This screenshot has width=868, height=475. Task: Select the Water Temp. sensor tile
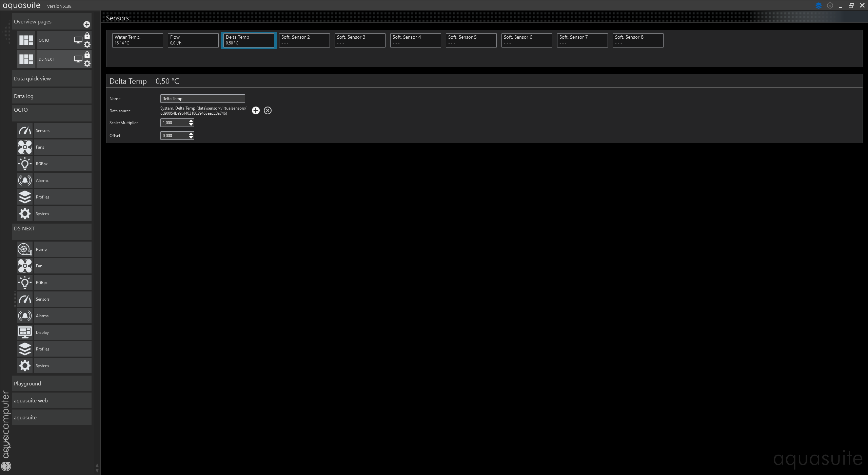[137, 40]
